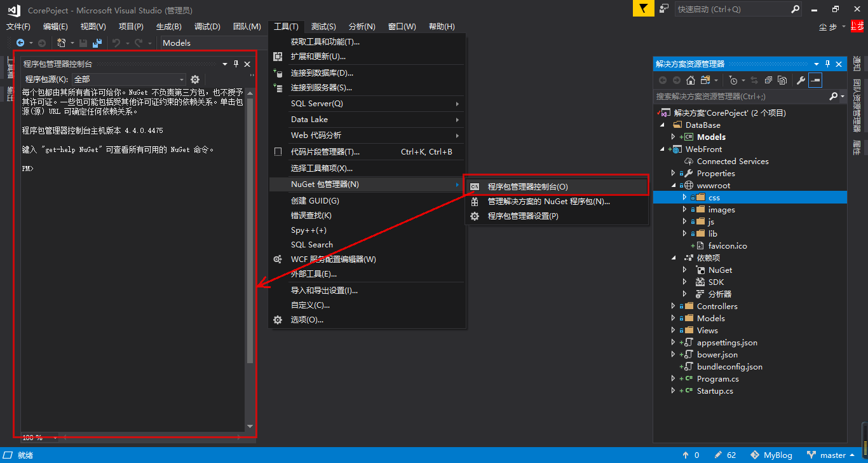This screenshot has width=868, height=463.
Task: Click the new project icon in toolbar
Action: pyautogui.click(x=62, y=43)
